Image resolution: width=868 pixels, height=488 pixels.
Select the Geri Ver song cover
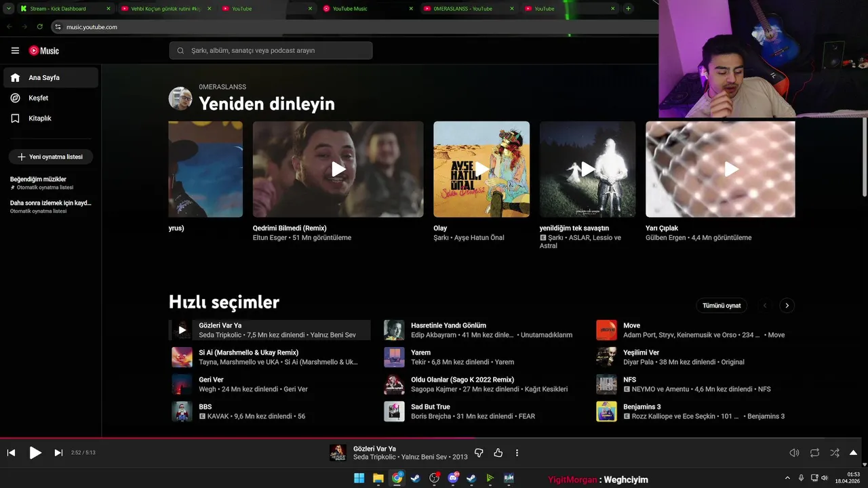click(x=182, y=384)
